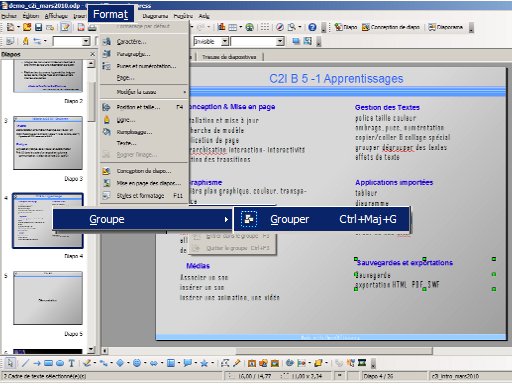Screen dimensions: 512x384
Task: Open the dropdown new-document arrow
Action: (x=18, y=27)
